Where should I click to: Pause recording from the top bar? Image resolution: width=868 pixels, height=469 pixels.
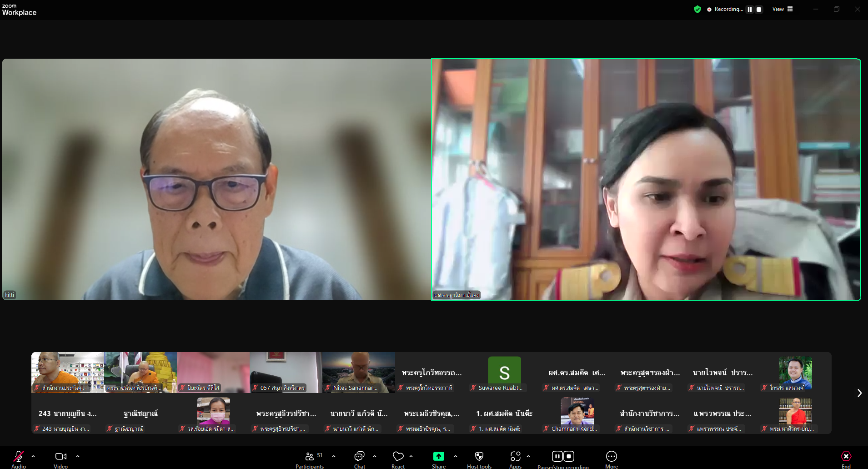(x=750, y=9)
